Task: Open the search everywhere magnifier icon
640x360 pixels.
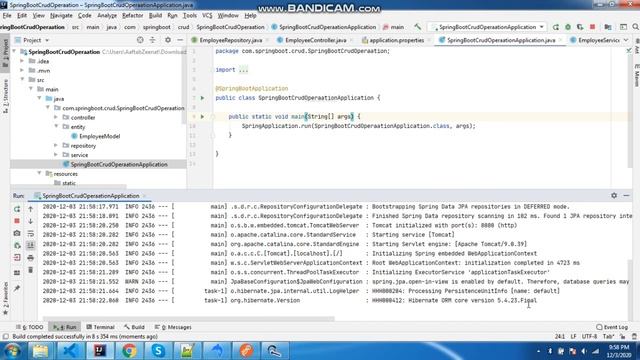Action: [636, 27]
